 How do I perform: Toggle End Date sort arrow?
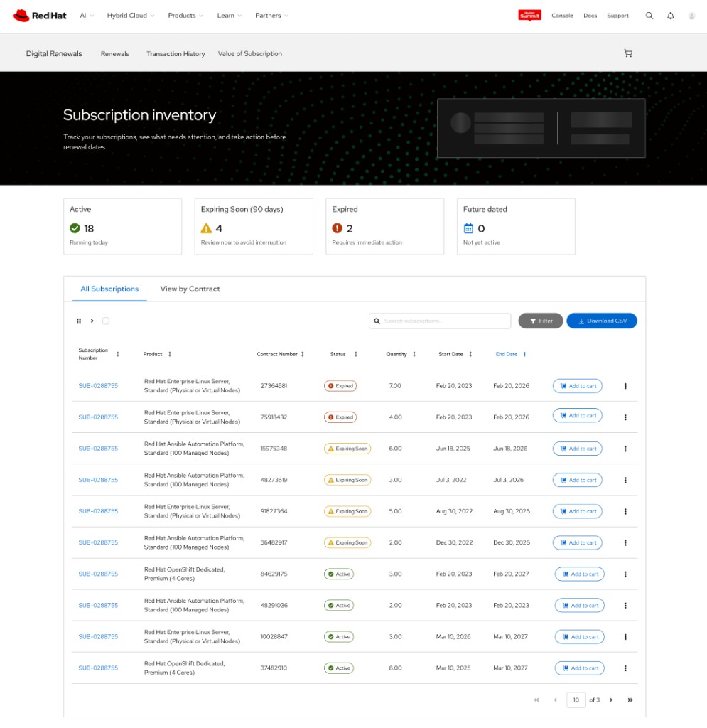tap(524, 354)
